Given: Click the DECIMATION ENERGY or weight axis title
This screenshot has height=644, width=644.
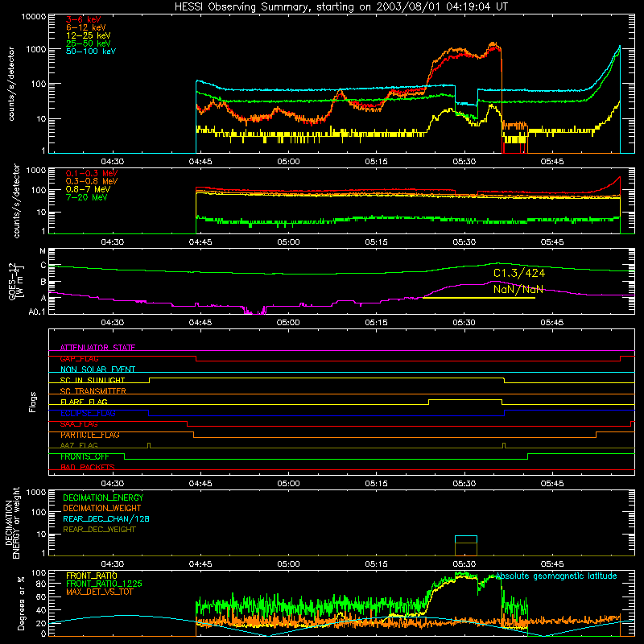Looking at the screenshot, I should pos(12,522).
